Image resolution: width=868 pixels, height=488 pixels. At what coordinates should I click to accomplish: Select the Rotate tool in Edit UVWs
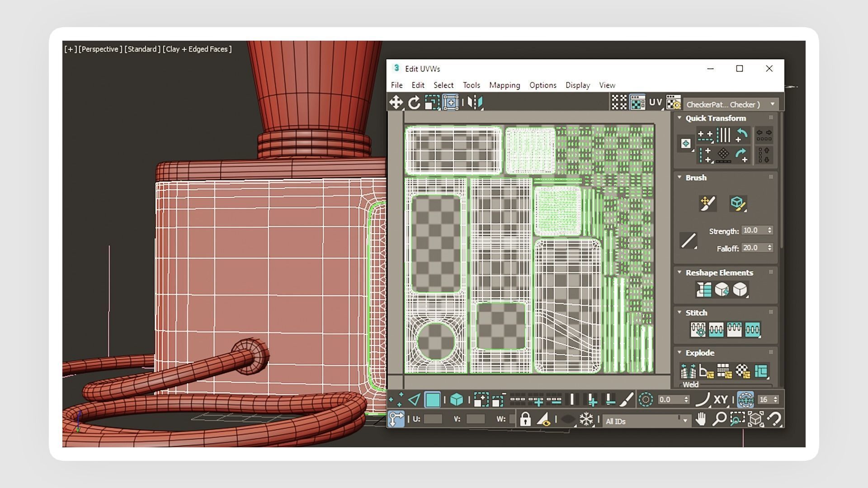tap(414, 103)
